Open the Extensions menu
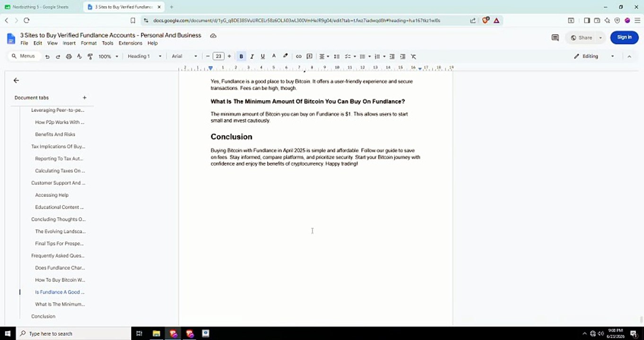The height and width of the screenshot is (340, 644). [131, 43]
